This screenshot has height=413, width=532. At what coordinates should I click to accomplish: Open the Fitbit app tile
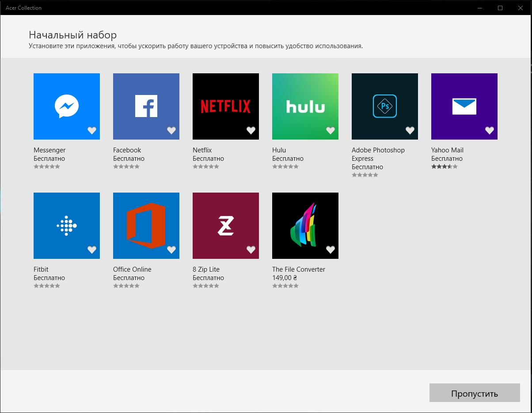(67, 226)
